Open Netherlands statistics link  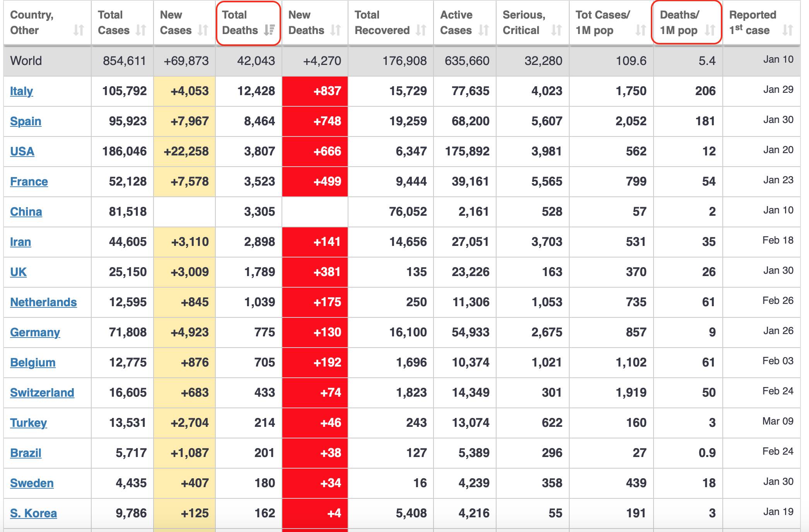tap(43, 302)
